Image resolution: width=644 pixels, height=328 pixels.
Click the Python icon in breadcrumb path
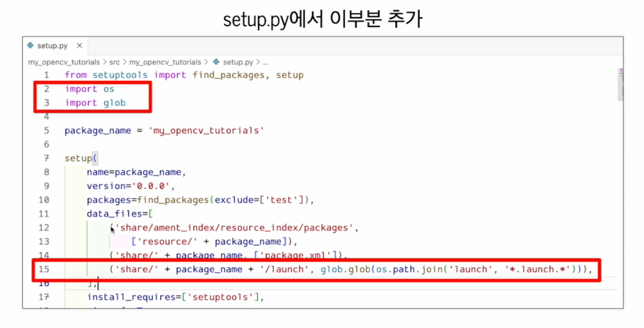[x=216, y=62]
